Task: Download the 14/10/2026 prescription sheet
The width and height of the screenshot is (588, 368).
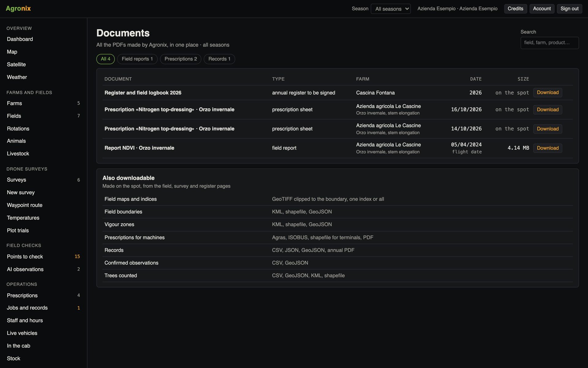Action: coord(548,129)
